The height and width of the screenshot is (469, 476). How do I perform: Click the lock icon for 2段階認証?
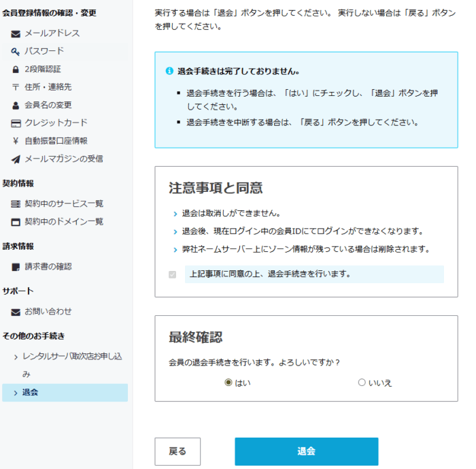click(x=16, y=69)
